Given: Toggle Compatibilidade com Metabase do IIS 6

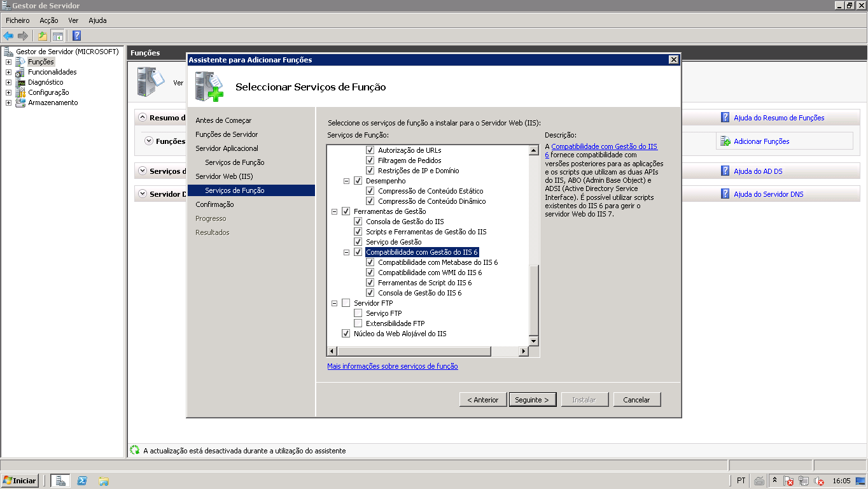Looking at the screenshot, I should 370,262.
